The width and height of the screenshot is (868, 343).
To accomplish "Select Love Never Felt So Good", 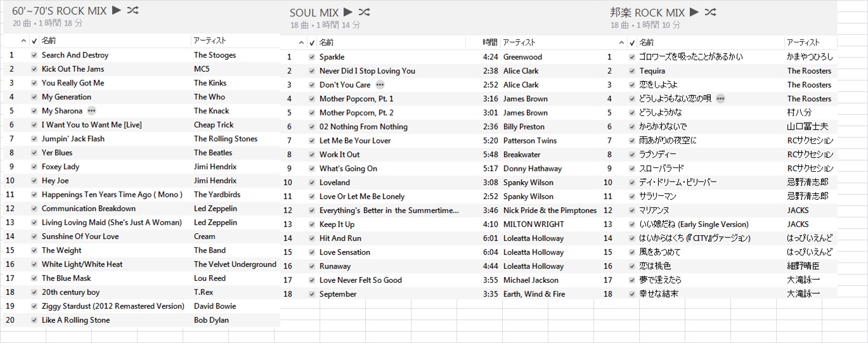I will coord(361,280).
